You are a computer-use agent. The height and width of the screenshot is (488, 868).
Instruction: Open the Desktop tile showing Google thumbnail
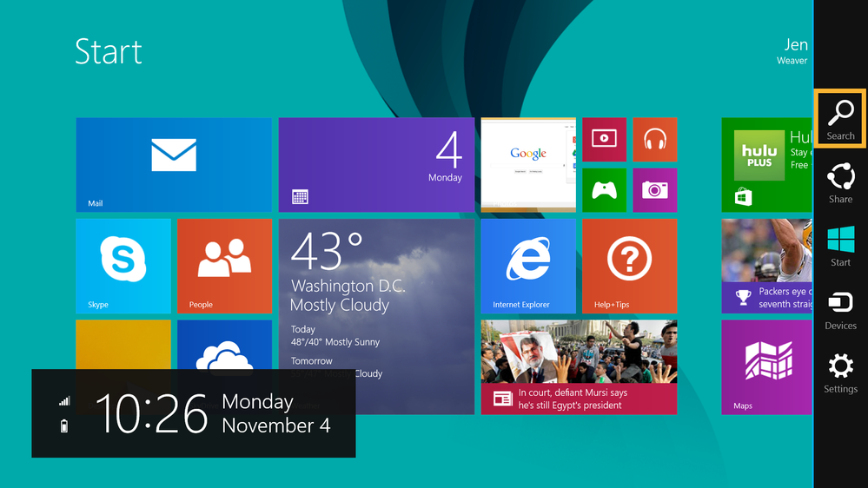tap(527, 165)
